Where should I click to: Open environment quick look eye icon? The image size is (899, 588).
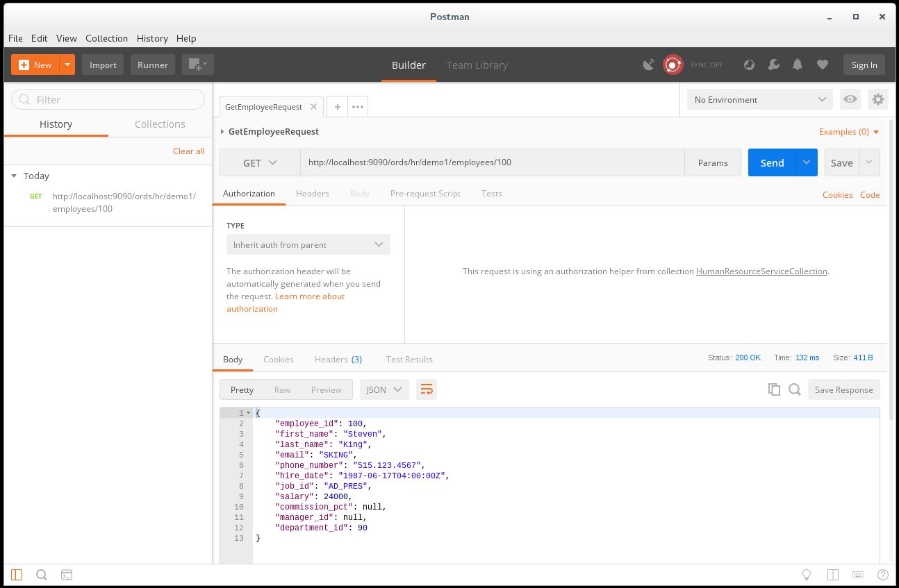[x=850, y=99]
